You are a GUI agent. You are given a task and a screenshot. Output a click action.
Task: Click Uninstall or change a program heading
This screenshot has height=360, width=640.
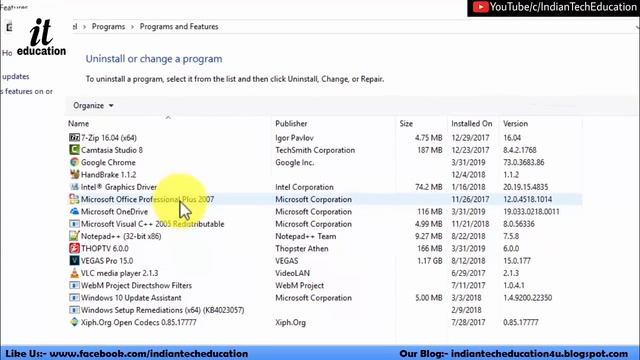pyautogui.click(x=154, y=59)
